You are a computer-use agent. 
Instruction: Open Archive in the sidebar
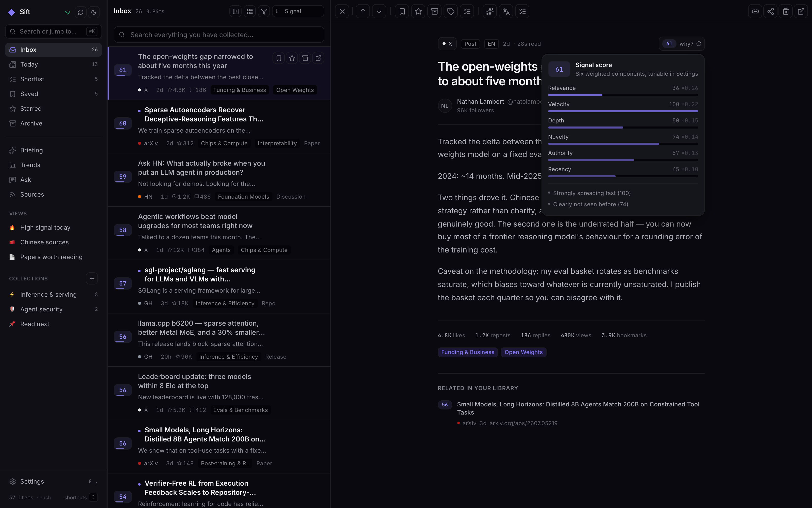tap(53, 124)
